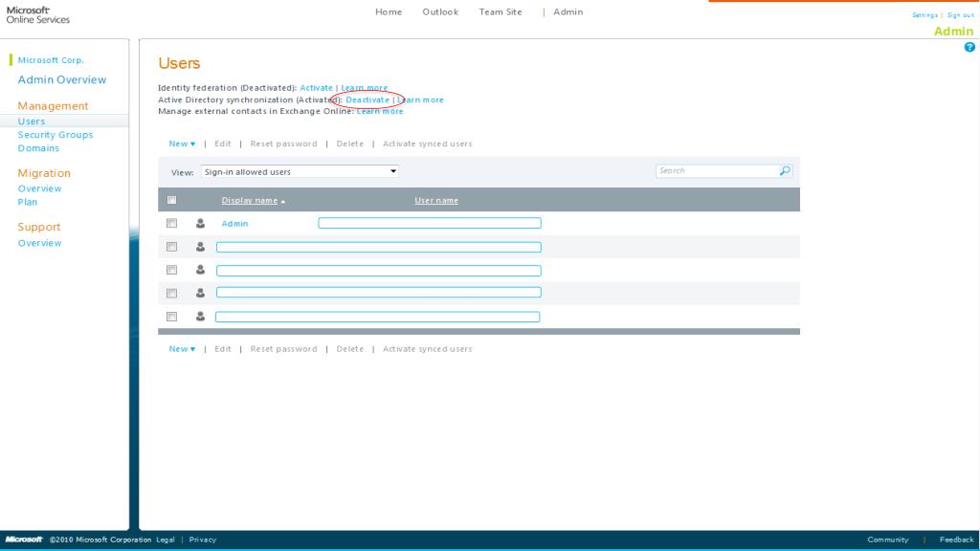Image resolution: width=980 pixels, height=551 pixels.
Task: Click top Delete toolbar action
Action: (x=350, y=143)
